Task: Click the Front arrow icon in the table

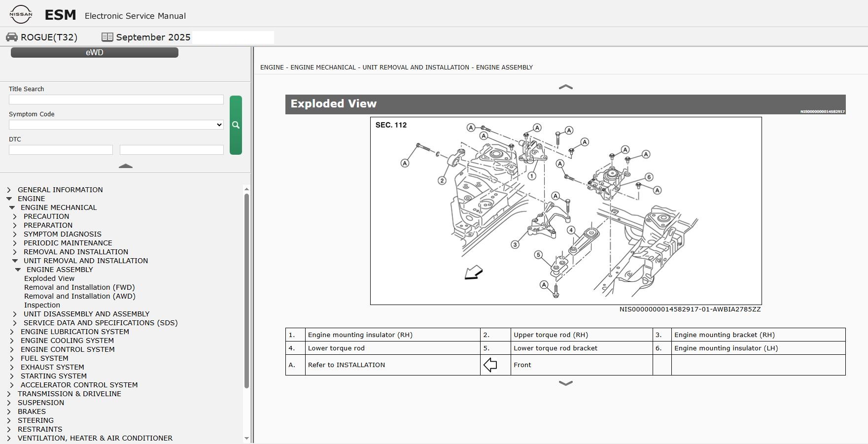Action: pyautogui.click(x=490, y=365)
